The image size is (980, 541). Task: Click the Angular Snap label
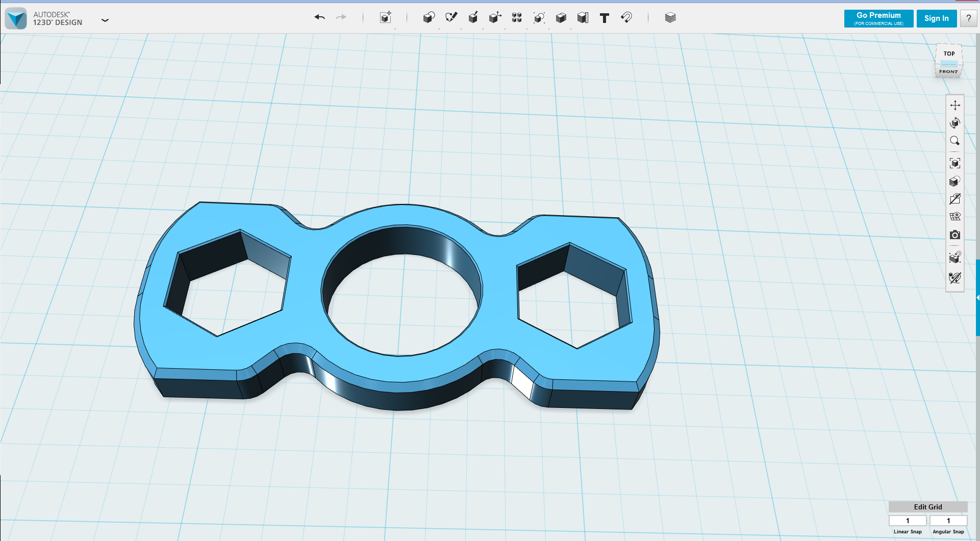948,532
